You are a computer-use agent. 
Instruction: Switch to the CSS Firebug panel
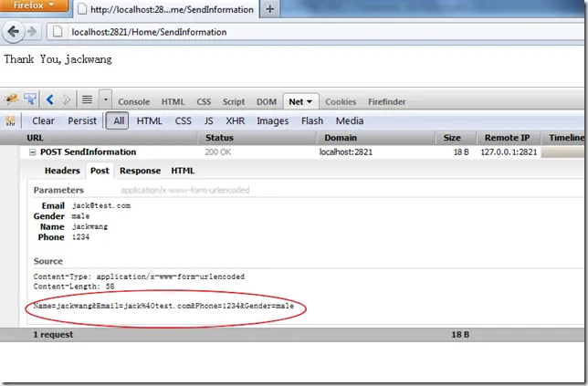pyautogui.click(x=204, y=102)
